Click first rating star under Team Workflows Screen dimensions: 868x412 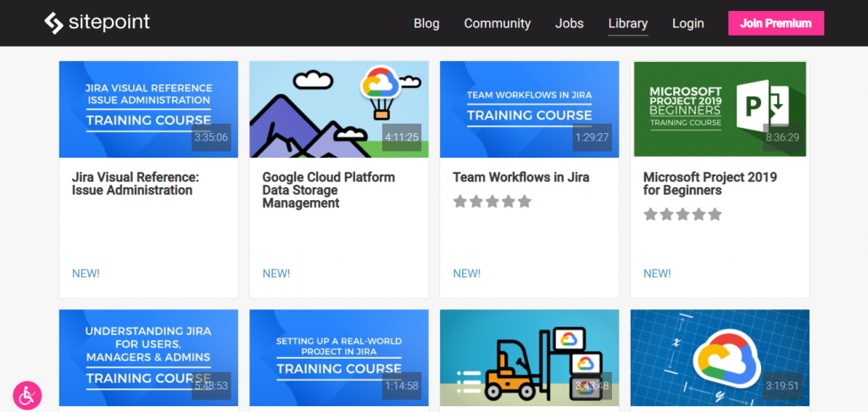[460, 202]
